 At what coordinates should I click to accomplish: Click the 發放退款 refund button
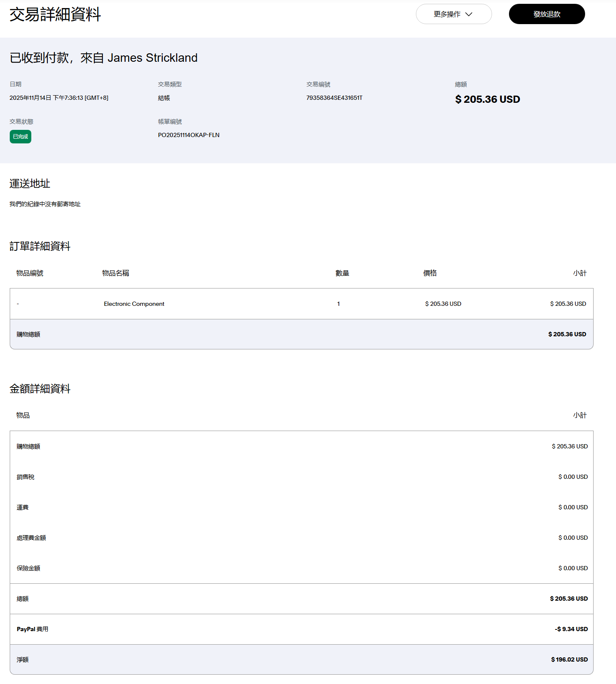click(547, 14)
